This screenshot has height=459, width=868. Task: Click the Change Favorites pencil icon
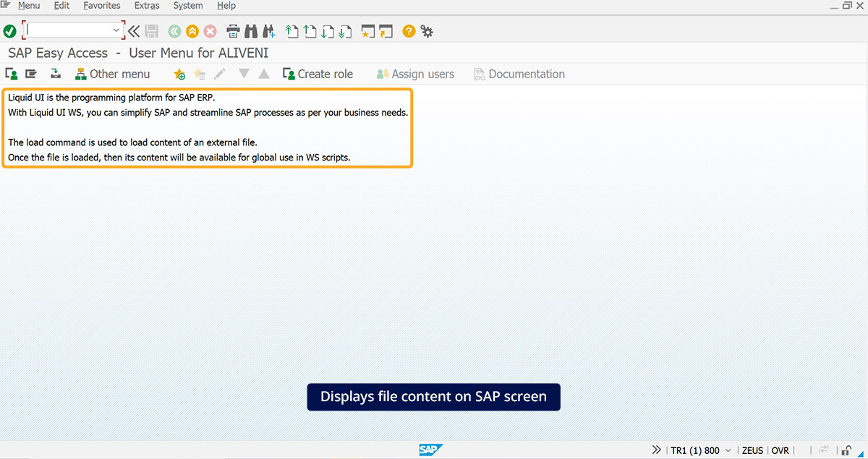pos(220,74)
